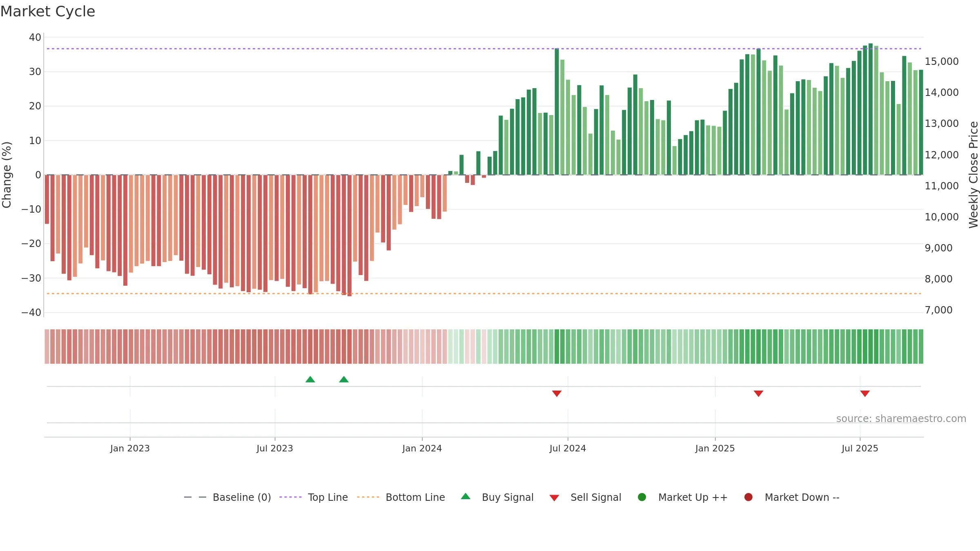Toggle the Market Down -- legend entry

click(x=792, y=497)
